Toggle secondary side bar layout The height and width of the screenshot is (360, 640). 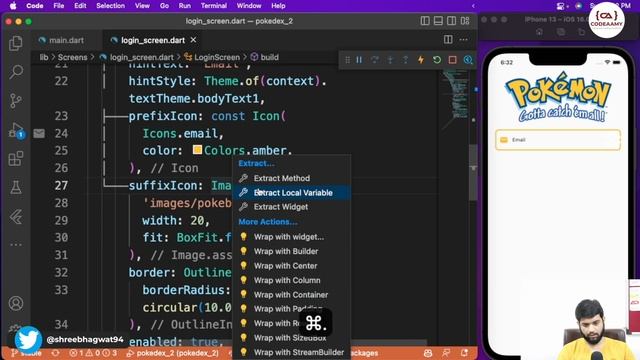pyautogui.click(x=451, y=21)
